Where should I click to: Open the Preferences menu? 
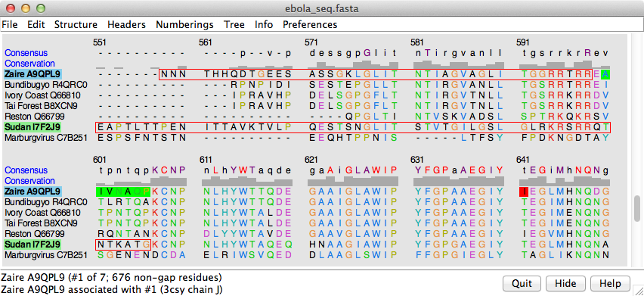310,25
